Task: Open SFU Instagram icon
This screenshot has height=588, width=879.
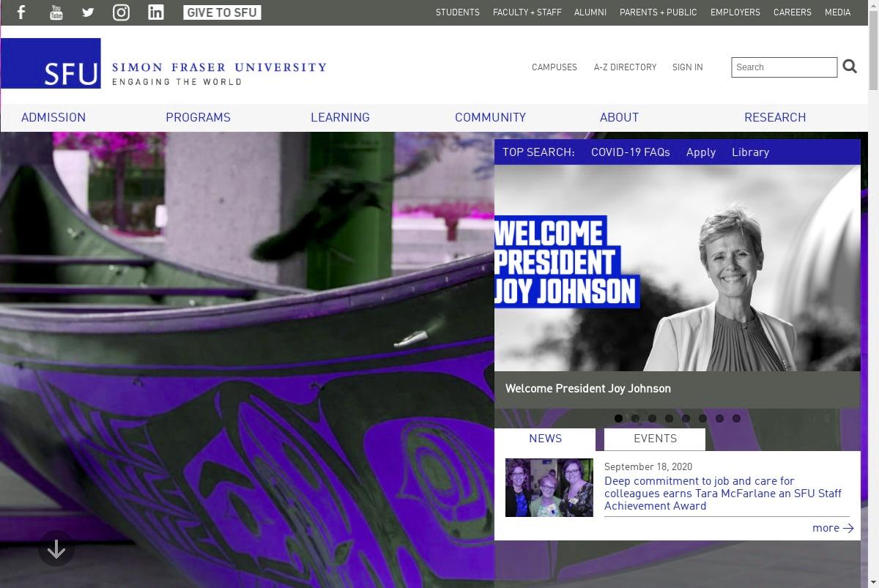Action: 121,12
